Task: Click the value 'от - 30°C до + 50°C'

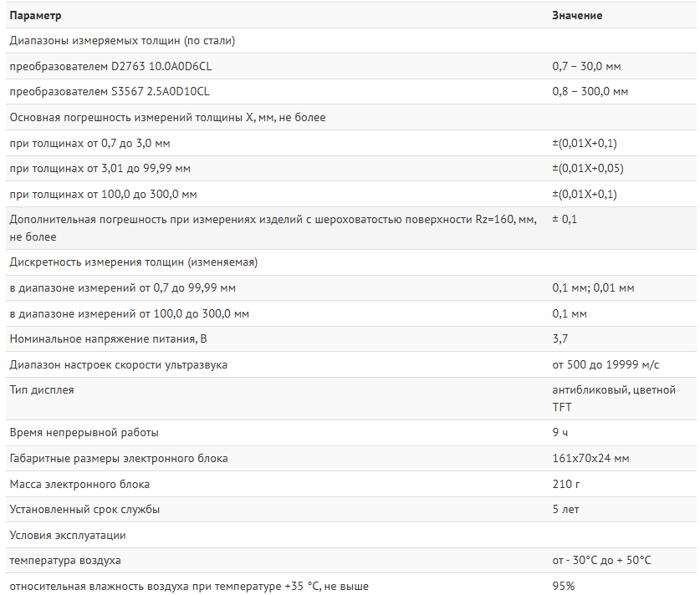Action: coord(601,561)
